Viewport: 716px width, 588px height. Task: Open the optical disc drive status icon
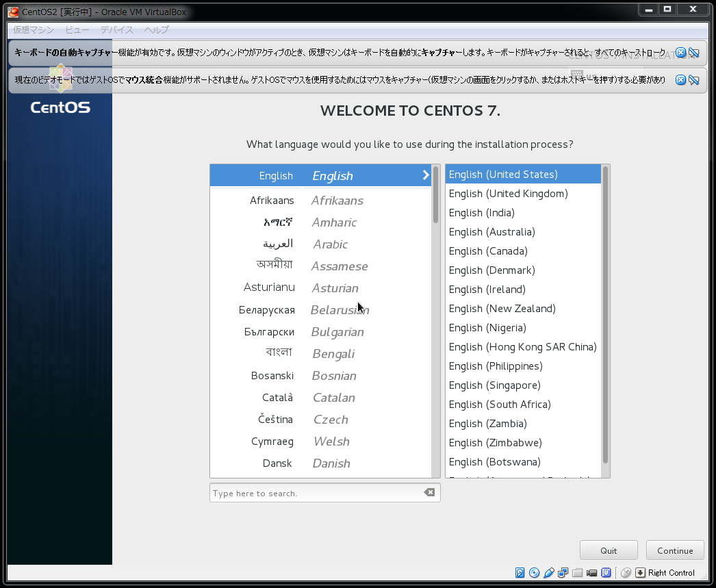pyautogui.click(x=534, y=572)
